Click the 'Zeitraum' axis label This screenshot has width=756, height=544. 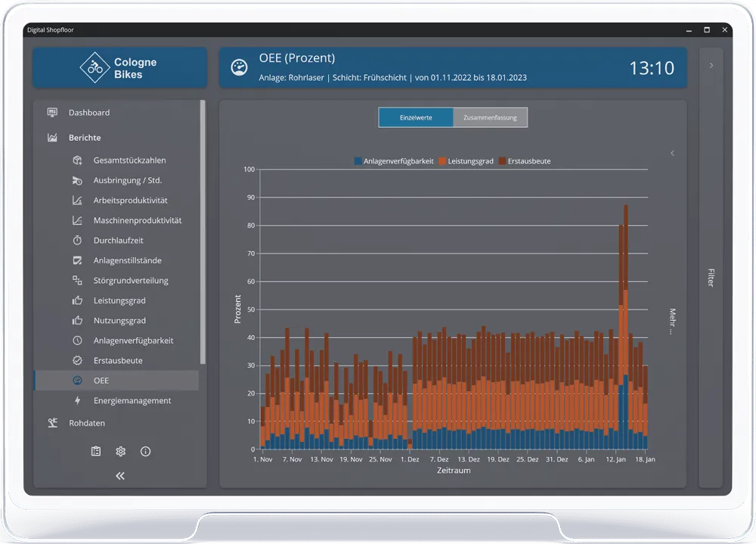point(454,471)
